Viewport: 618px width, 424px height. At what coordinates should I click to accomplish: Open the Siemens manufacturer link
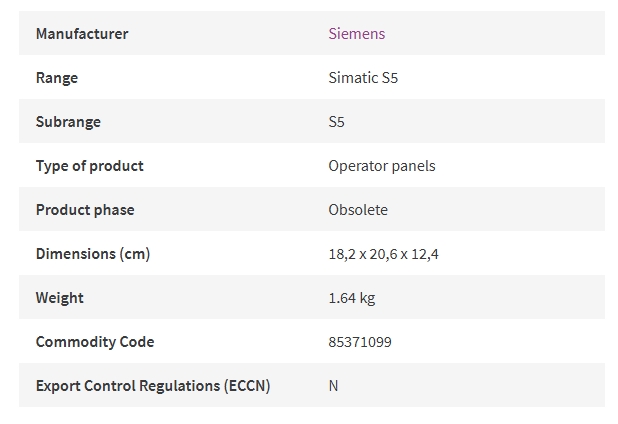point(357,33)
